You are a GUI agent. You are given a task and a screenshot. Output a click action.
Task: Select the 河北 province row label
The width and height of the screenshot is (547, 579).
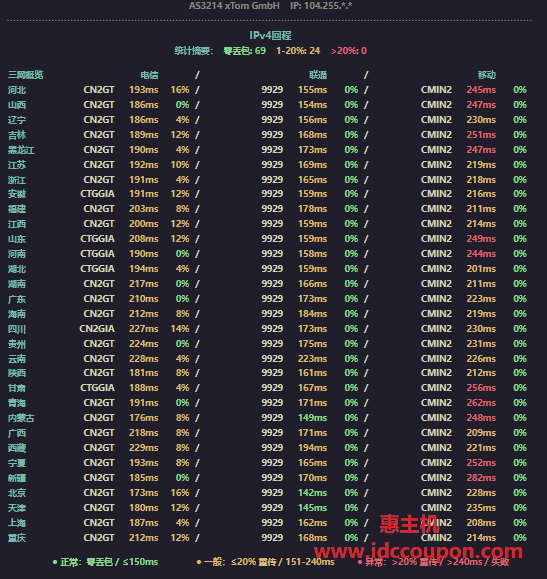pos(17,90)
